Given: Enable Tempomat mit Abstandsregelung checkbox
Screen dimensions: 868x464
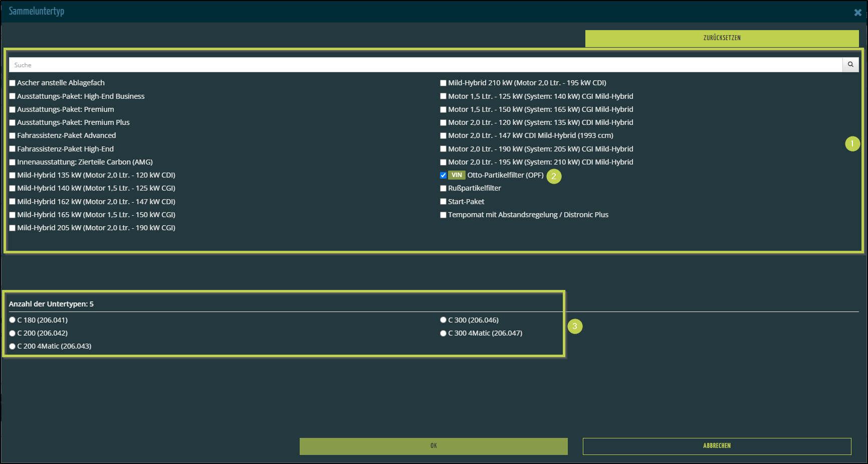Looking at the screenshot, I should point(443,215).
